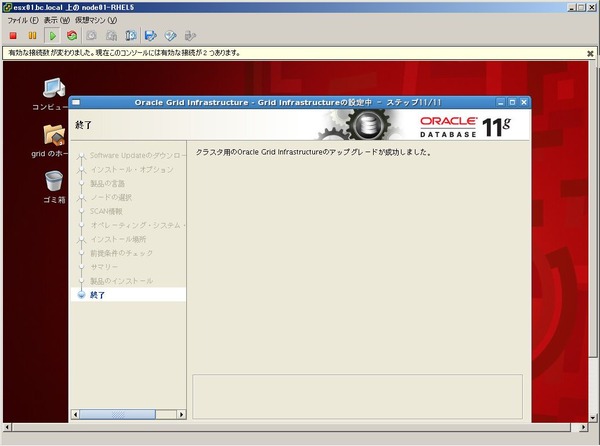Click the console scroll down arrow

(x=593, y=418)
